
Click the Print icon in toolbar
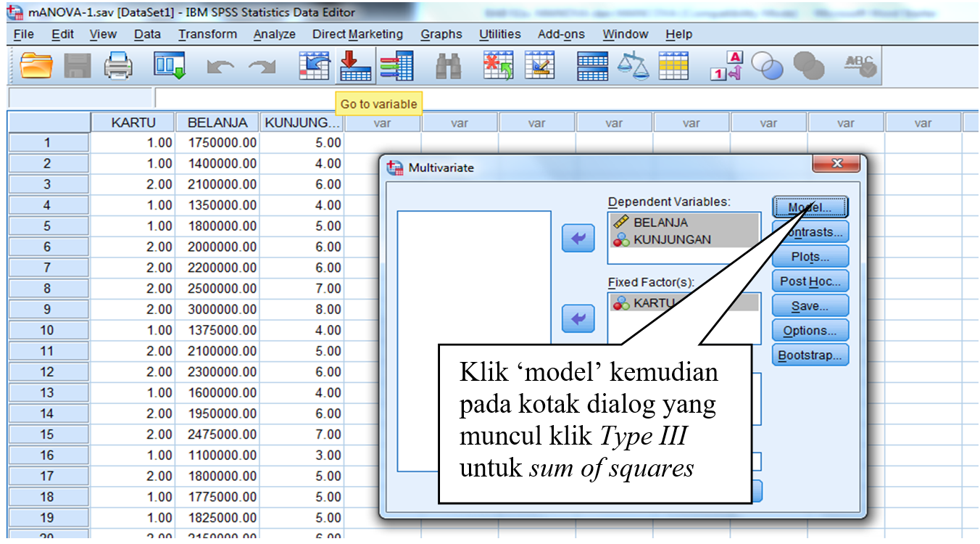[119, 67]
